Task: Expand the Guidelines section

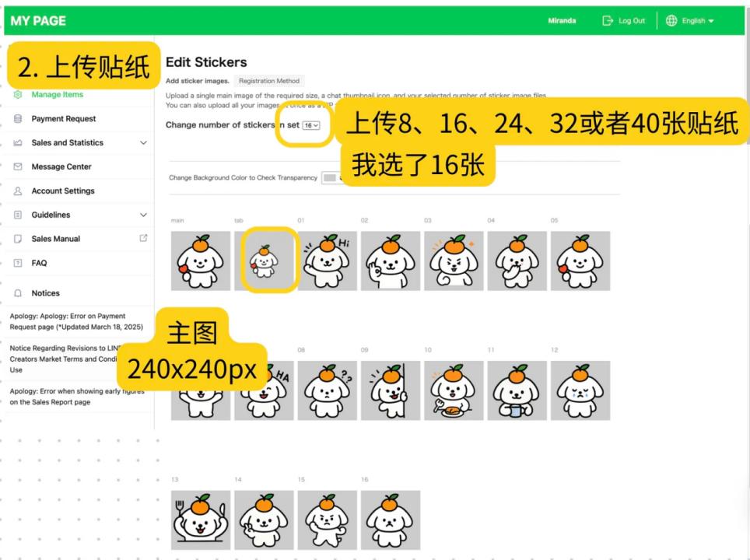Action: (x=142, y=215)
